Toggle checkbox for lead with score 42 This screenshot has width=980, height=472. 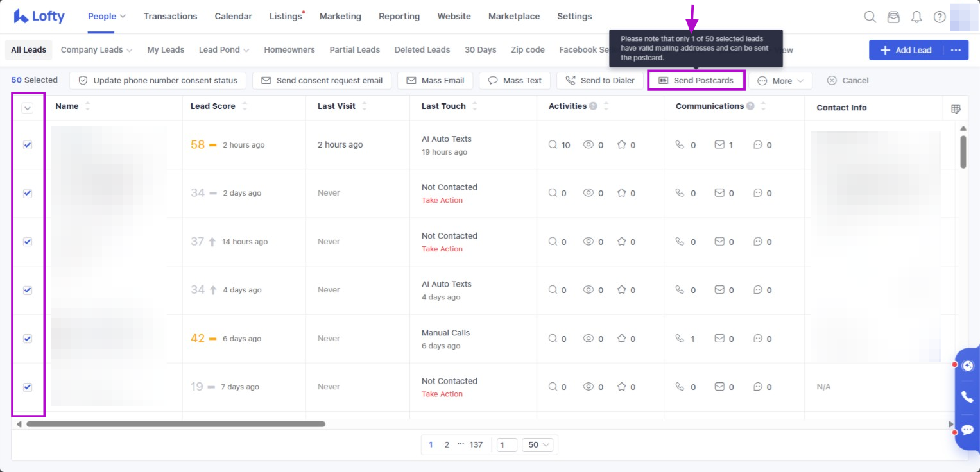pos(28,339)
